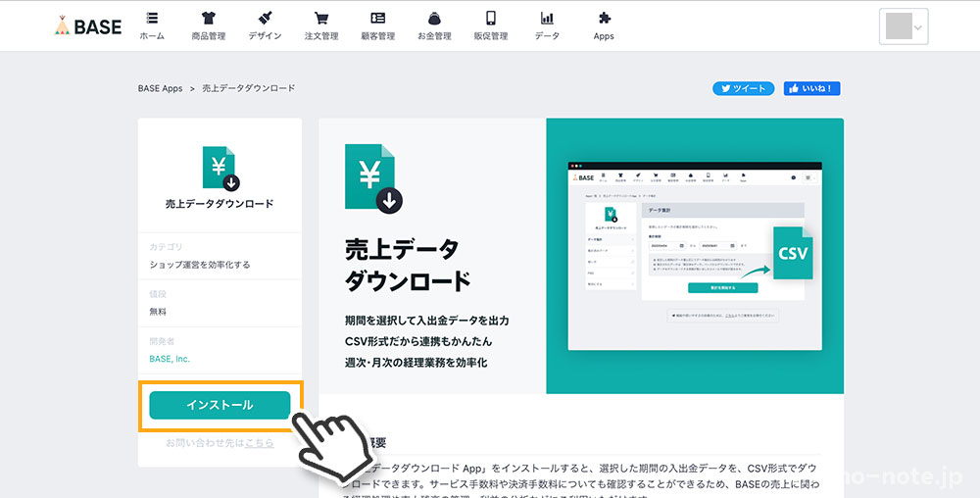Select the 週次・月次の経理業務を効率化 line
Screen dimensions: 980x498
point(416,363)
